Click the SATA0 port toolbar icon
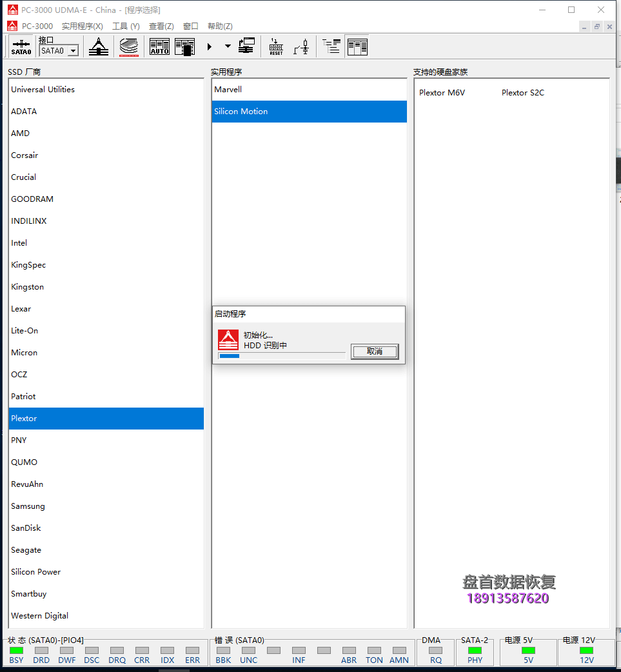Screen dimensions: 621x672 click(21, 46)
